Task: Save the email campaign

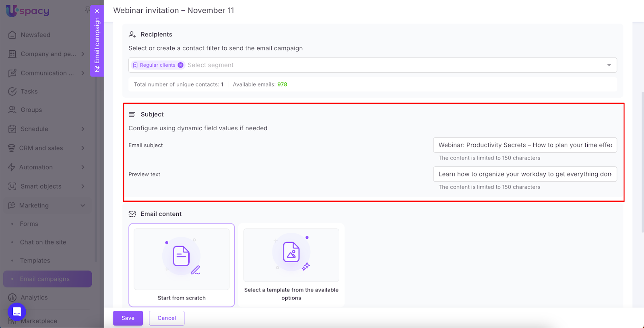Action: [128, 318]
